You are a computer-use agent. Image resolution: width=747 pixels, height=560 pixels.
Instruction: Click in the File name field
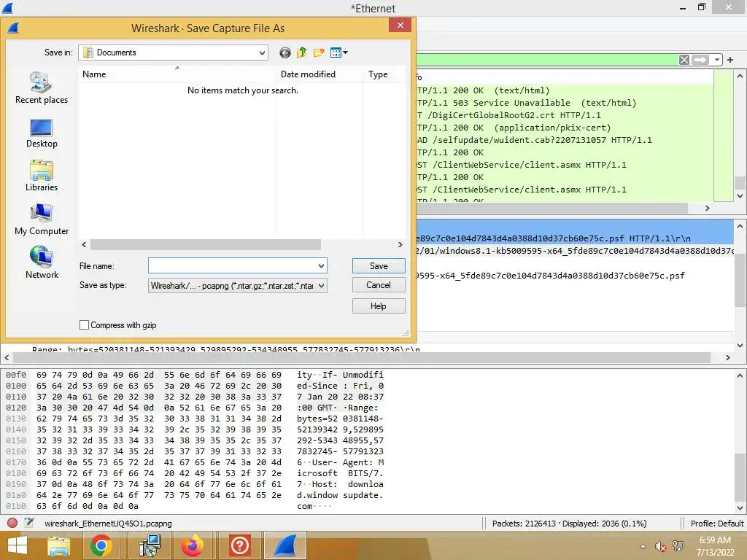tap(232, 265)
